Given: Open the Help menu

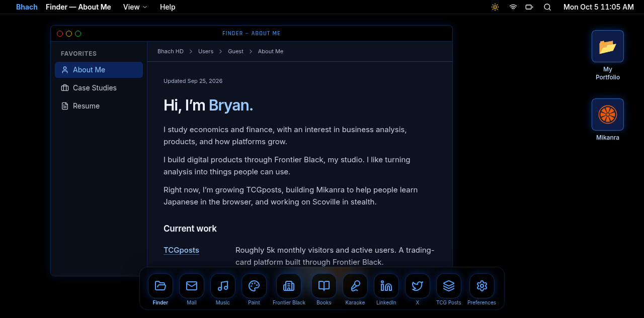Looking at the screenshot, I should (168, 7).
